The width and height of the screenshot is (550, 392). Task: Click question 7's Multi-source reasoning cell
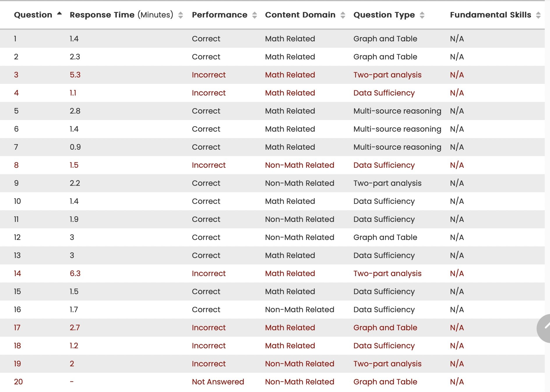click(397, 147)
